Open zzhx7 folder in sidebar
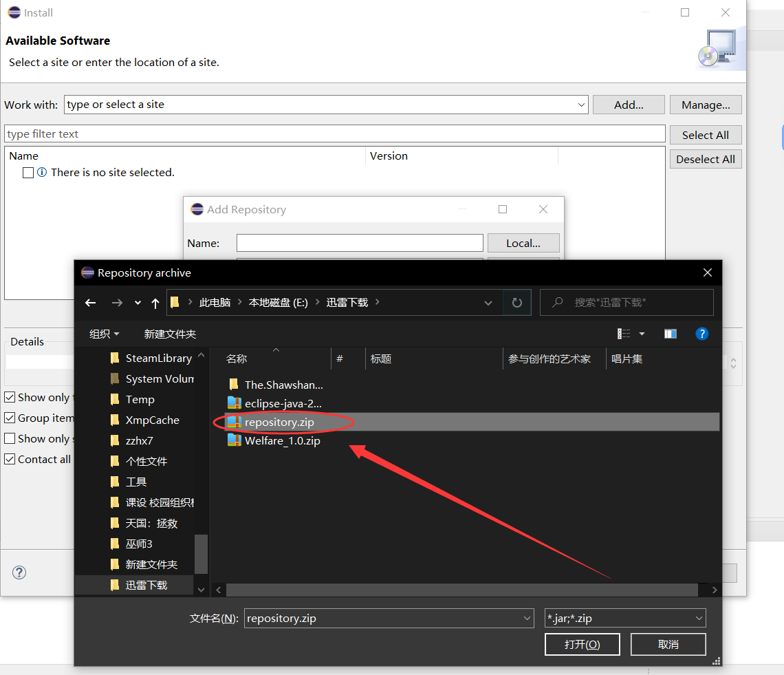 pos(131,440)
